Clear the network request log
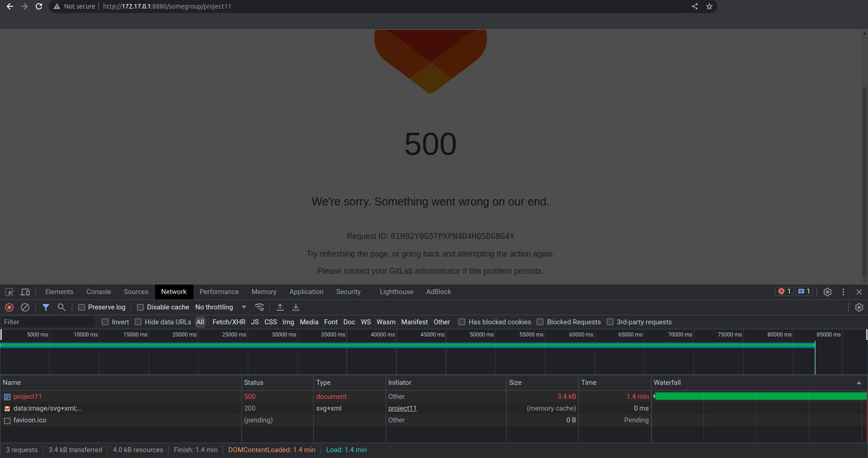Screen dimensions: 868x458 click(25, 307)
